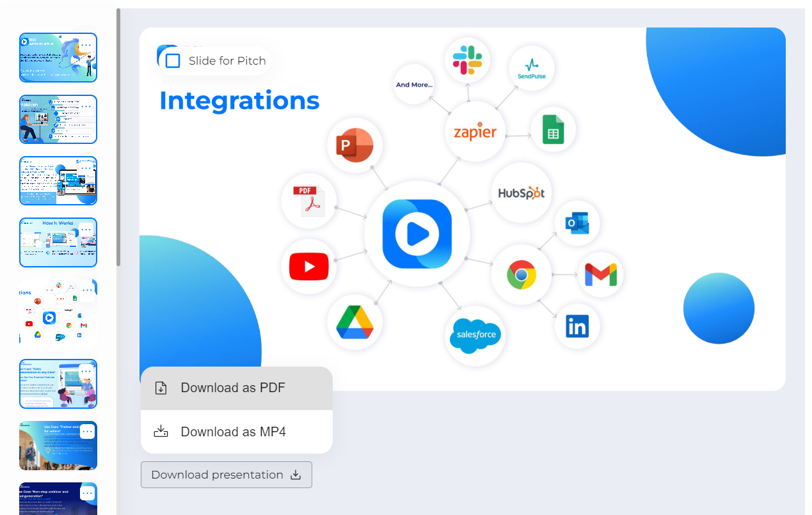812x515 pixels.
Task: Click the Zapier logo circle
Action: (475, 132)
